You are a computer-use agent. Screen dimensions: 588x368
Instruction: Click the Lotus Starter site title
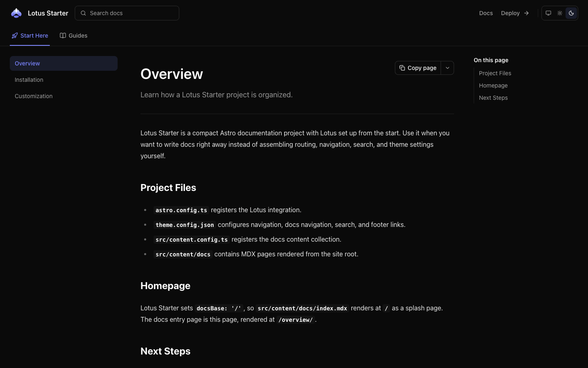click(x=48, y=13)
